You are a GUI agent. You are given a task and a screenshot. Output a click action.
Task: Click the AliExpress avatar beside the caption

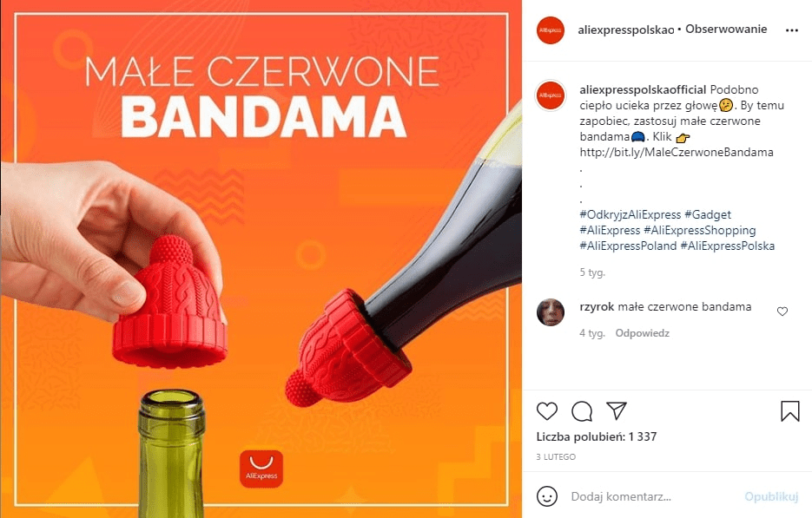(551, 95)
